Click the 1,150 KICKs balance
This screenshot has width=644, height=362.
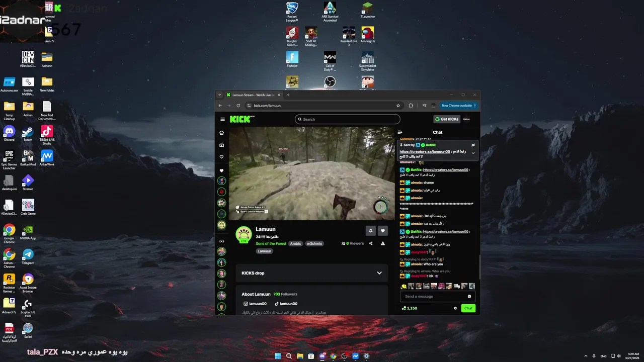pos(410,308)
